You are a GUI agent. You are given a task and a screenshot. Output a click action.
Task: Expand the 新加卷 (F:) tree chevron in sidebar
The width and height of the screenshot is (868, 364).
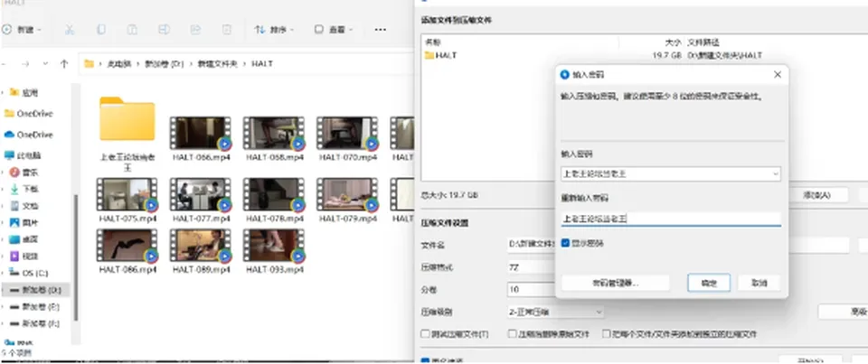point(4,323)
